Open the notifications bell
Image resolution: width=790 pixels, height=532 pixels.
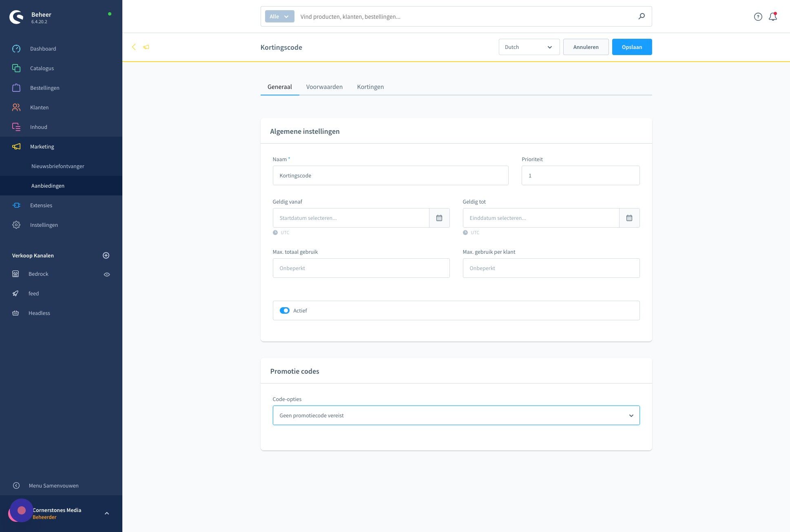[773, 17]
